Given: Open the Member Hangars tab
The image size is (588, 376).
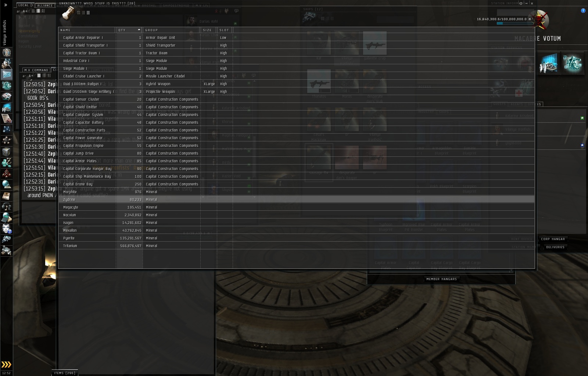Looking at the screenshot, I should click(441, 279).
